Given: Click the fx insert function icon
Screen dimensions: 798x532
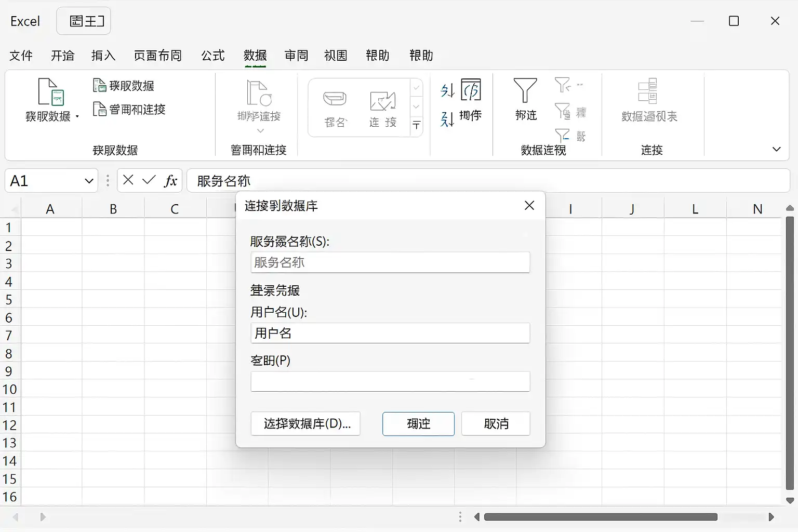Looking at the screenshot, I should tap(170, 180).
